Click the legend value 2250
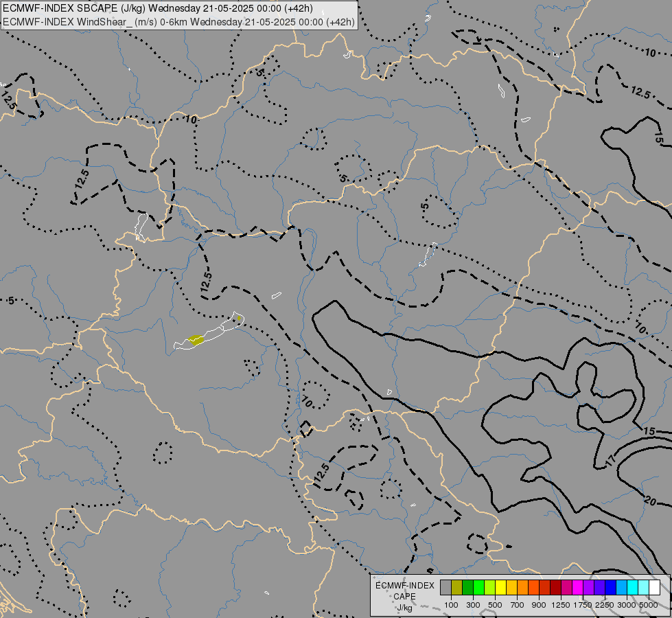The image size is (672, 618). point(605,605)
